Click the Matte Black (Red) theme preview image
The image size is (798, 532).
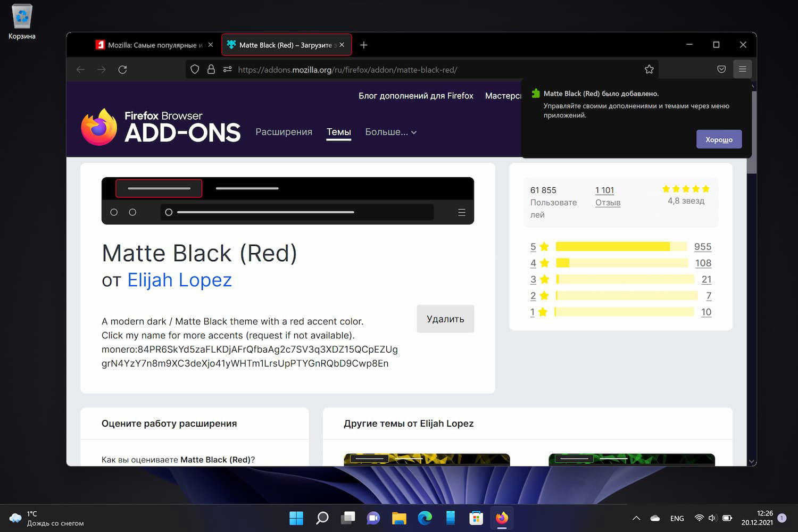pyautogui.click(x=288, y=201)
